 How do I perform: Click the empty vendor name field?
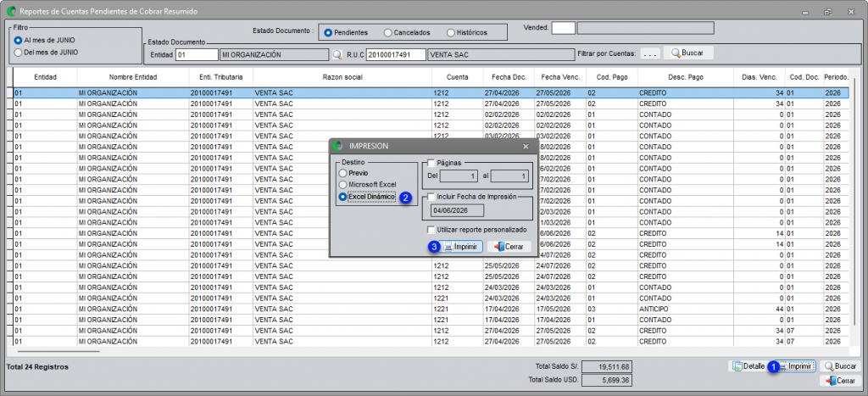[x=645, y=28]
